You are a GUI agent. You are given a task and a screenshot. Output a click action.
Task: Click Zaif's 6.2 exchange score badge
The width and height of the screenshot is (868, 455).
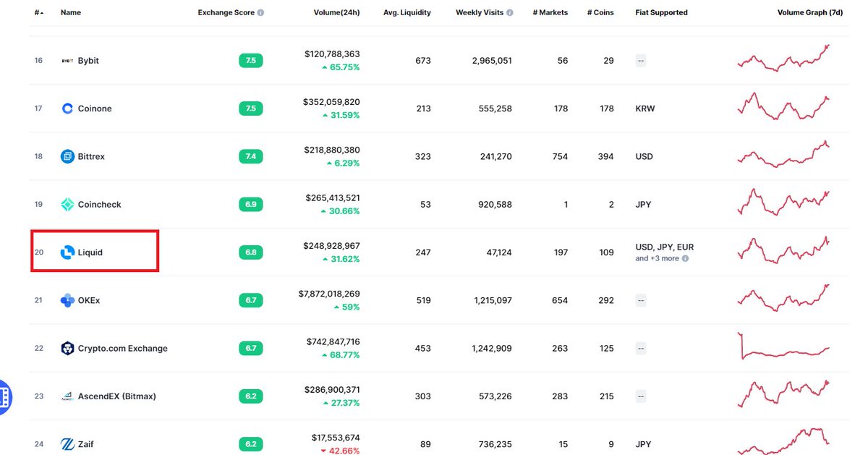coord(251,444)
